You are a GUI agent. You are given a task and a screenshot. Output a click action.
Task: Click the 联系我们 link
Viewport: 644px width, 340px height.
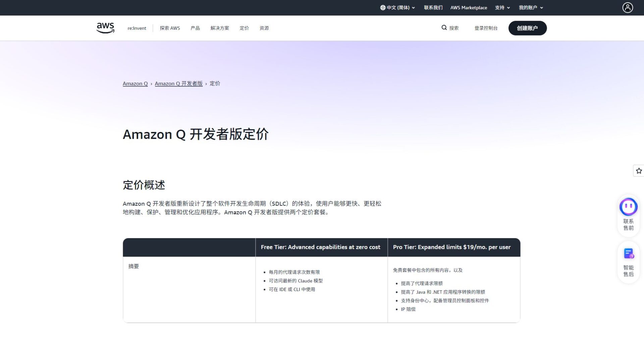tap(433, 7)
